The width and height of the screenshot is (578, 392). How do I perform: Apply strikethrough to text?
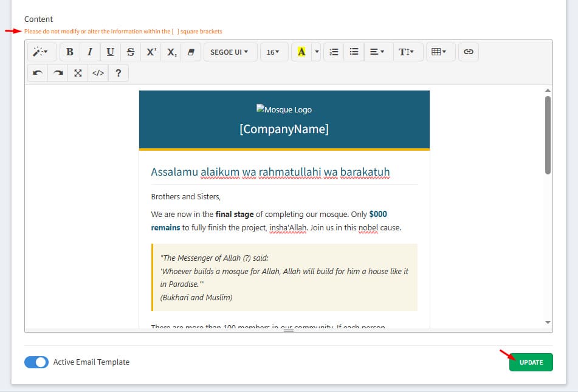point(131,52)
